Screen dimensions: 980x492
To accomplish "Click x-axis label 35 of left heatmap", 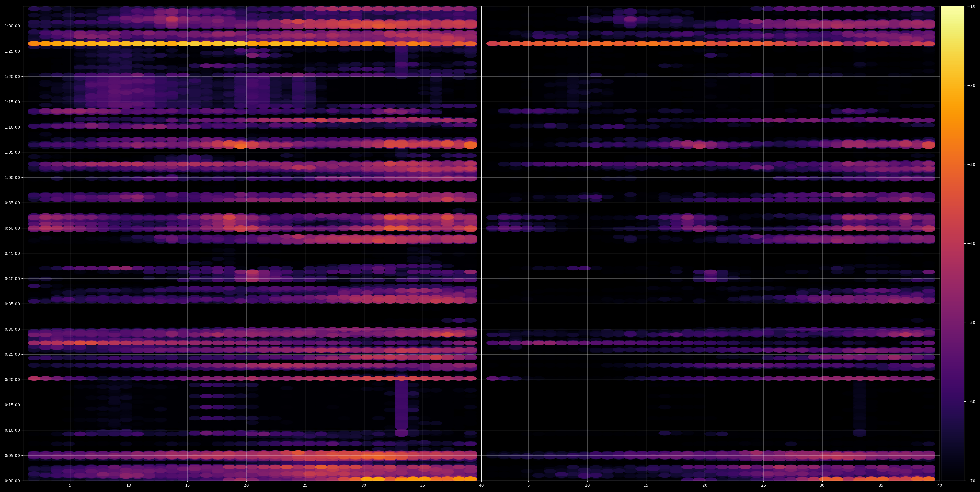I will pos(423,485).
